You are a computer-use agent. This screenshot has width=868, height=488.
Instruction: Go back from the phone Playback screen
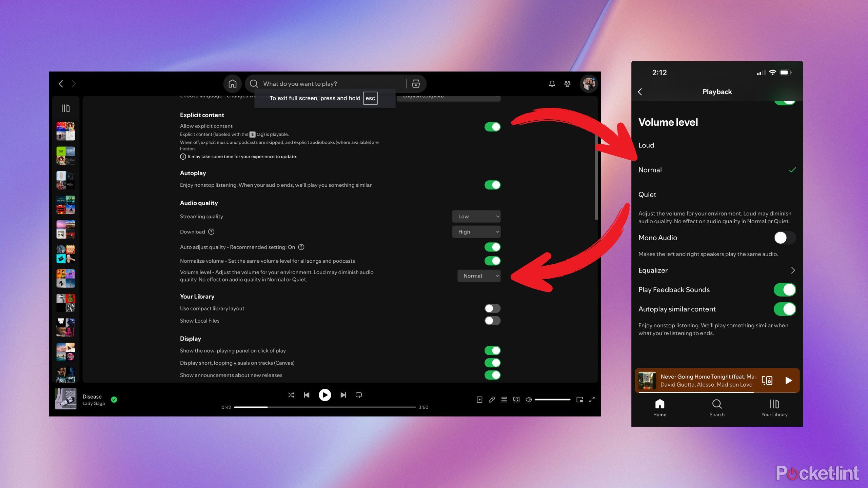click(640, 92)
